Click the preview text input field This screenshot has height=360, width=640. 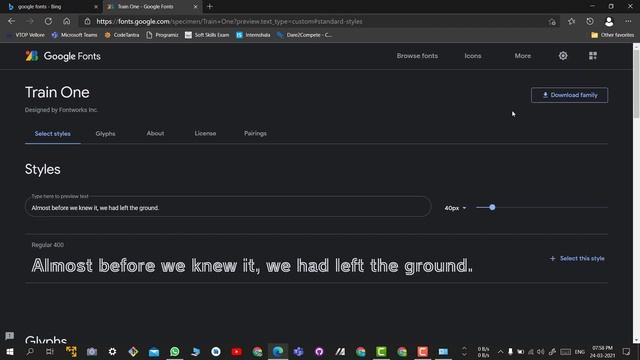point(228,207)
